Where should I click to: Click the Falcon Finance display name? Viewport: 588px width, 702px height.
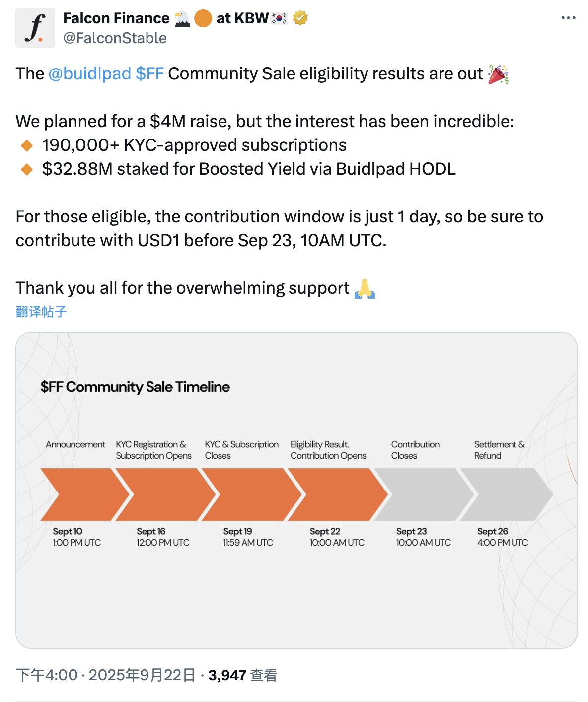[x=116, y=18]
